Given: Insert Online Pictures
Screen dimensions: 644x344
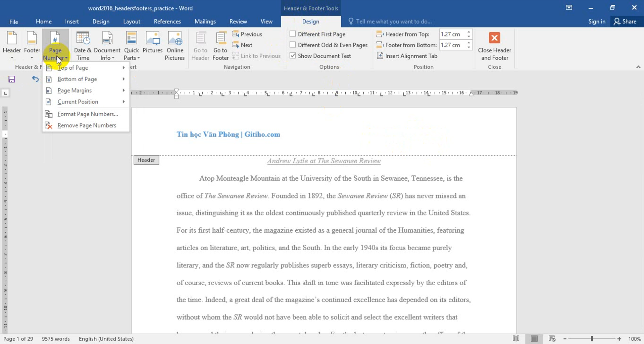Looking at the screenshot, I should [x=175, y=45].
